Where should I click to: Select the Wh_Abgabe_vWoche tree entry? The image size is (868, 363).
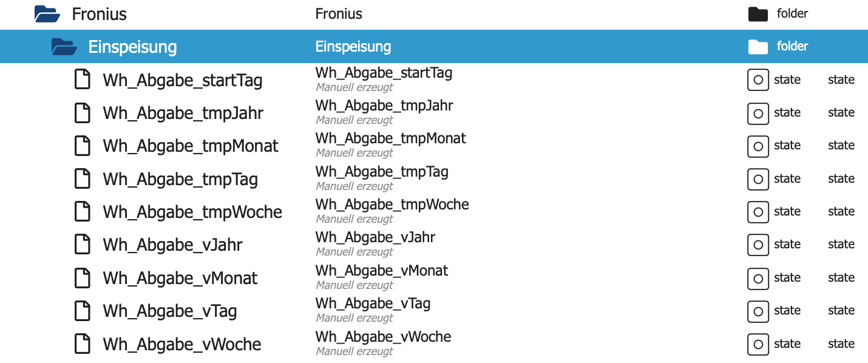click(181, 344)
